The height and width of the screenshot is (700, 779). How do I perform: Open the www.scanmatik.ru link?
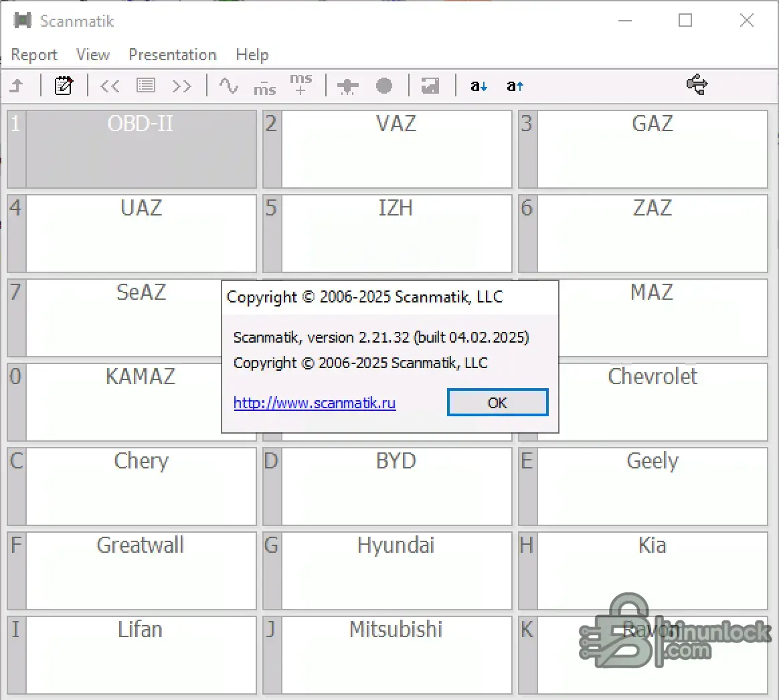coord(315,404)
